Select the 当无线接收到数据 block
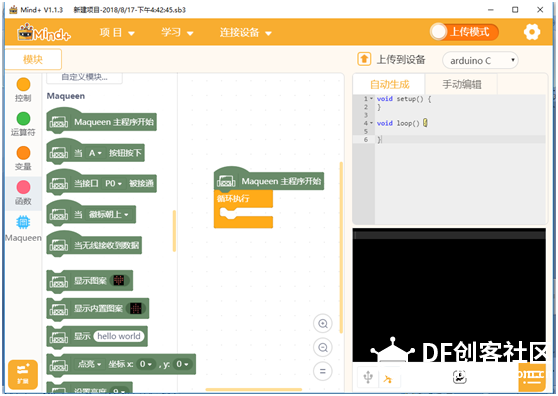 tap(94, 244)
